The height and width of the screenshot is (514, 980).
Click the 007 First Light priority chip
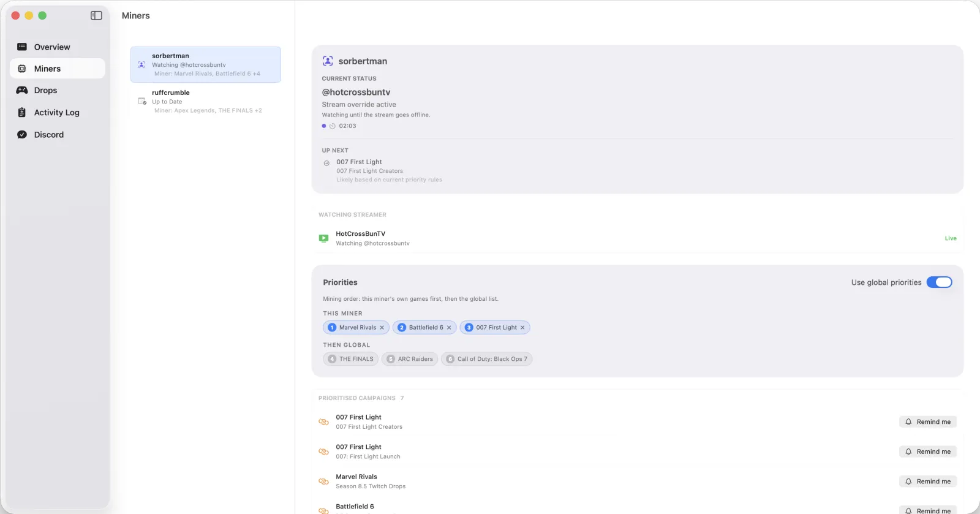(495, 328)
